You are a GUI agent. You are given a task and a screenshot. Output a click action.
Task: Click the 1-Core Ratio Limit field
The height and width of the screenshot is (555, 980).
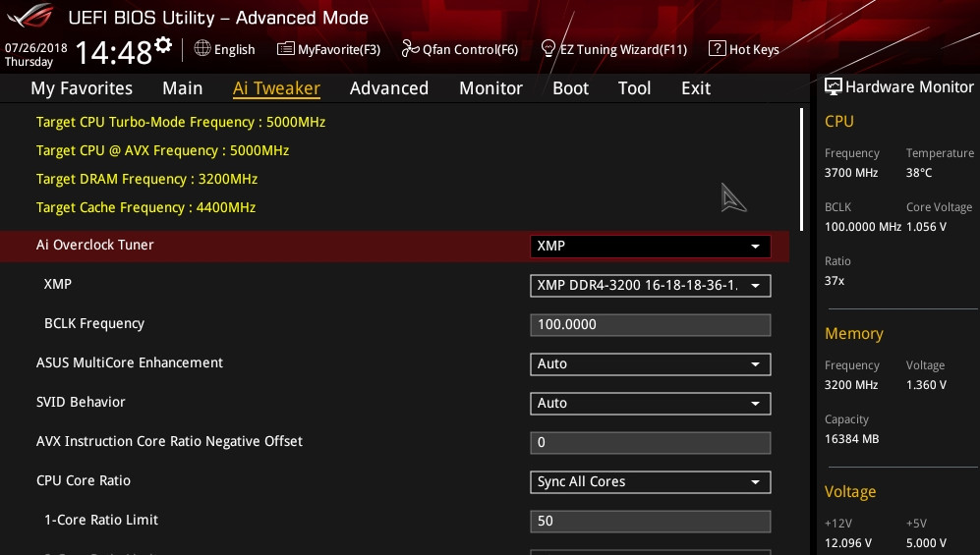(x=650, y=522)
